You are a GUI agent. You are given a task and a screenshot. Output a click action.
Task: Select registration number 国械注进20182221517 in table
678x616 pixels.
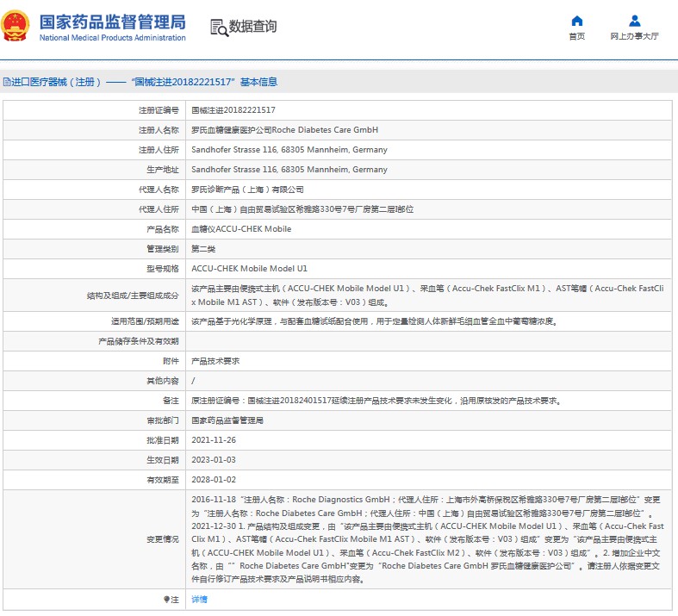[233, 110]
